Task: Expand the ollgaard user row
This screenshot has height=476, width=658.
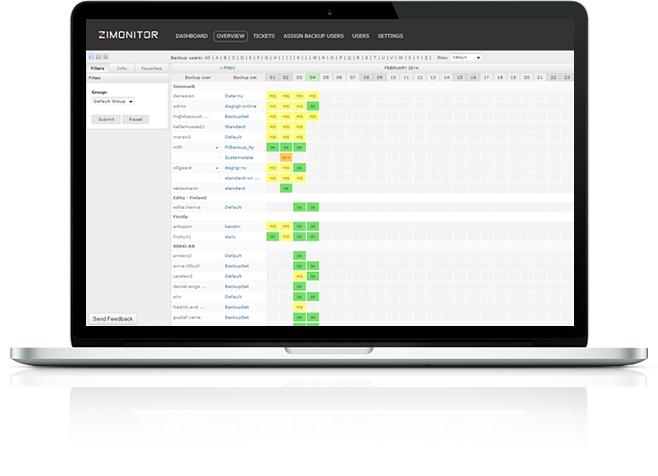Action: (217, 168)
